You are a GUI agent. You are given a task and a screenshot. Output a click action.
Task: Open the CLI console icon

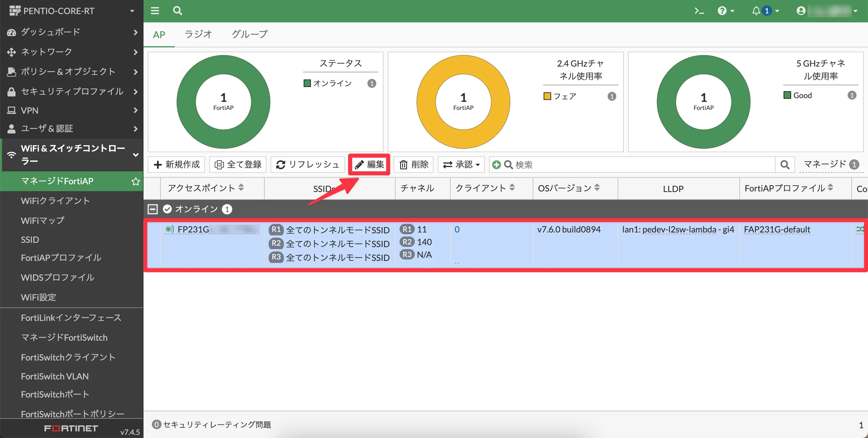[699, 11]
